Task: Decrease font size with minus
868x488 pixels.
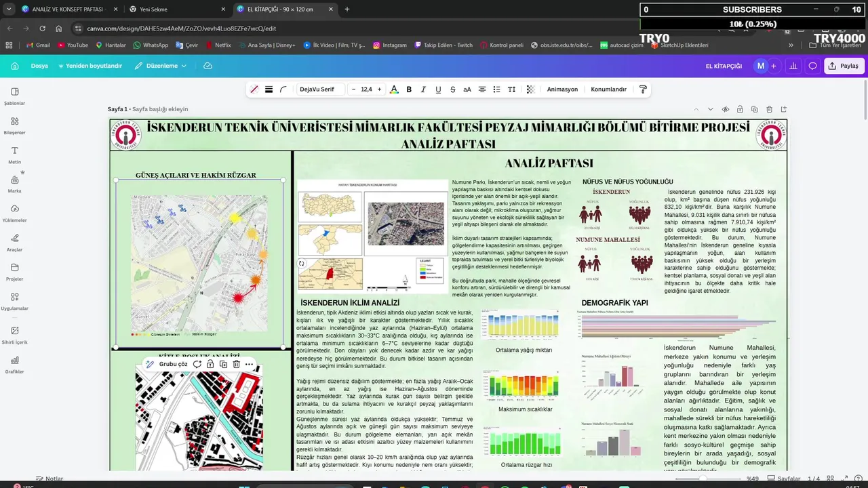Action: [x=353, y=89]
